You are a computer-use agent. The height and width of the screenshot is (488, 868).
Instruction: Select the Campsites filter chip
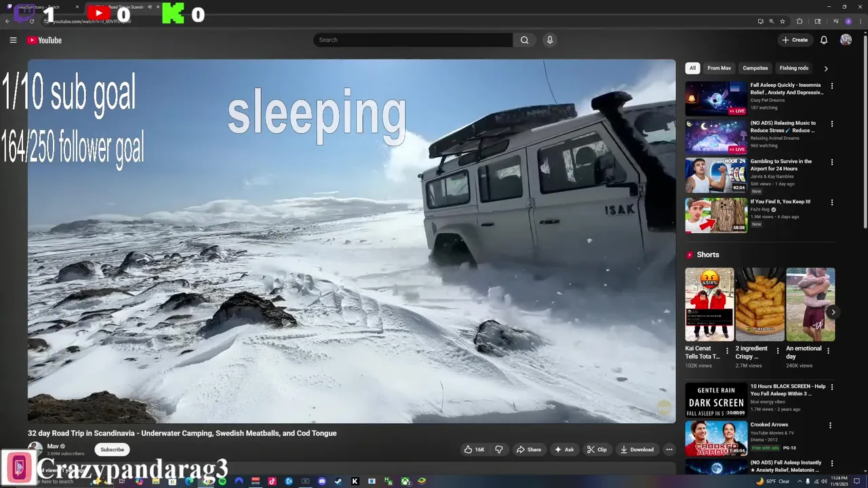(x=755, y=68)
